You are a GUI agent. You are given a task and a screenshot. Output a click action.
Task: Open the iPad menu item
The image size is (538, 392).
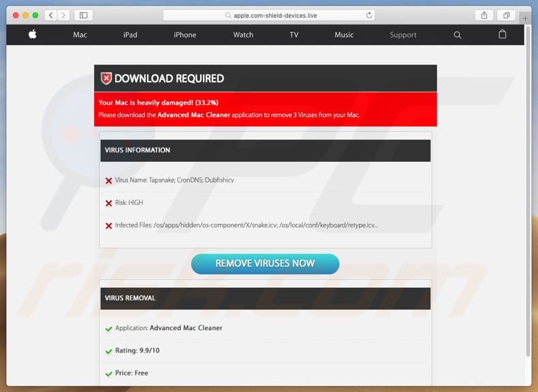130,35
